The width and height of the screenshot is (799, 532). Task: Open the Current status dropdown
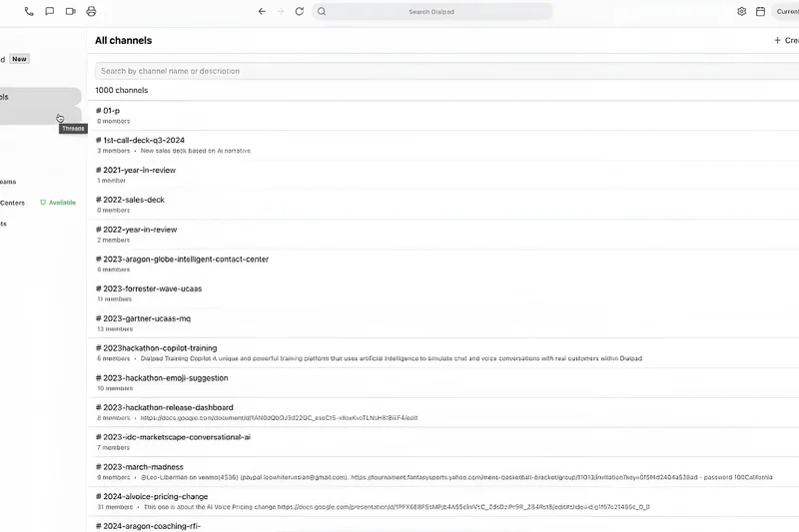click(786, 12)
